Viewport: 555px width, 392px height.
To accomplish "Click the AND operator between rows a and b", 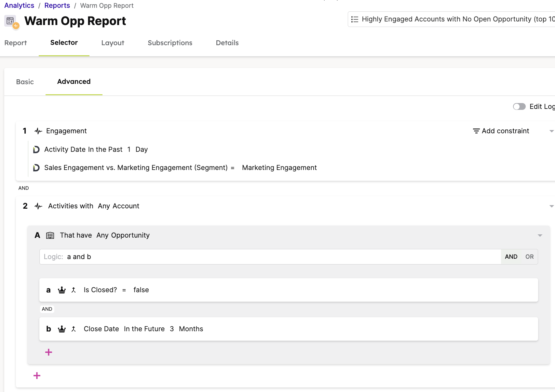I will (x=47, y=309).
